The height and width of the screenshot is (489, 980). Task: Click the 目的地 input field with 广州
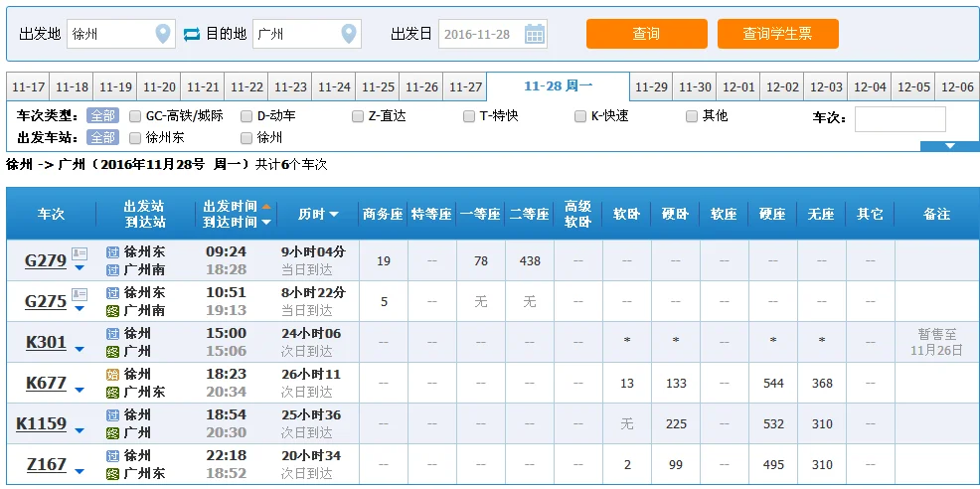(x=307, y=34)
